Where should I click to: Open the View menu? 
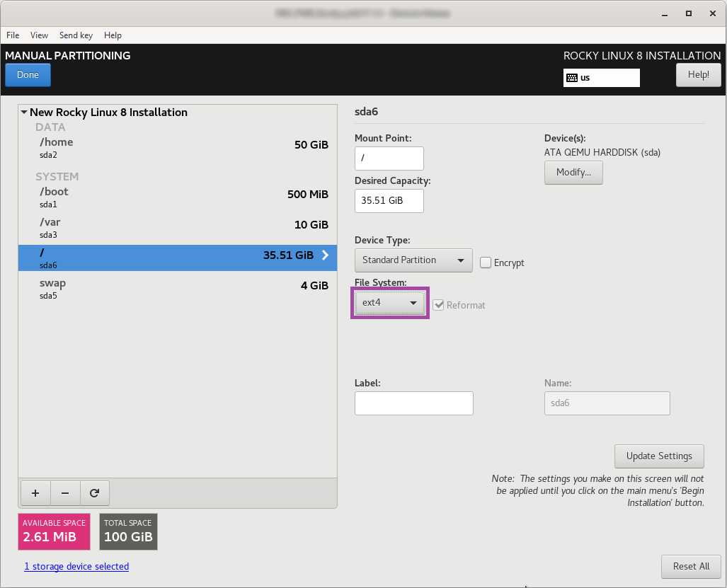click(40, 35)
